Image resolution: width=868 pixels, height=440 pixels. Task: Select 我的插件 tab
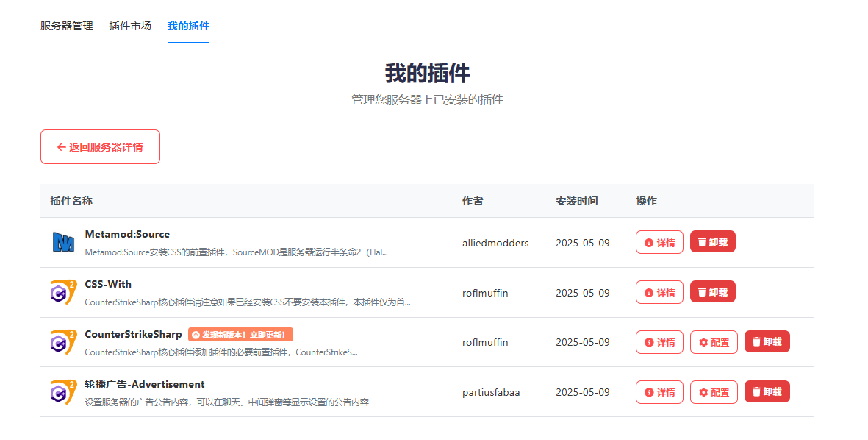tap(188, 26)
